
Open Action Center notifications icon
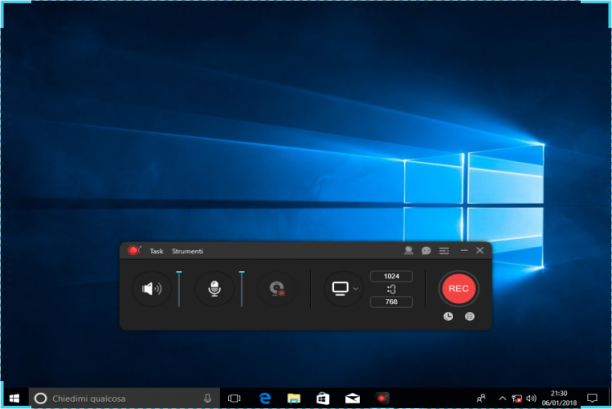tap(592, 398)
